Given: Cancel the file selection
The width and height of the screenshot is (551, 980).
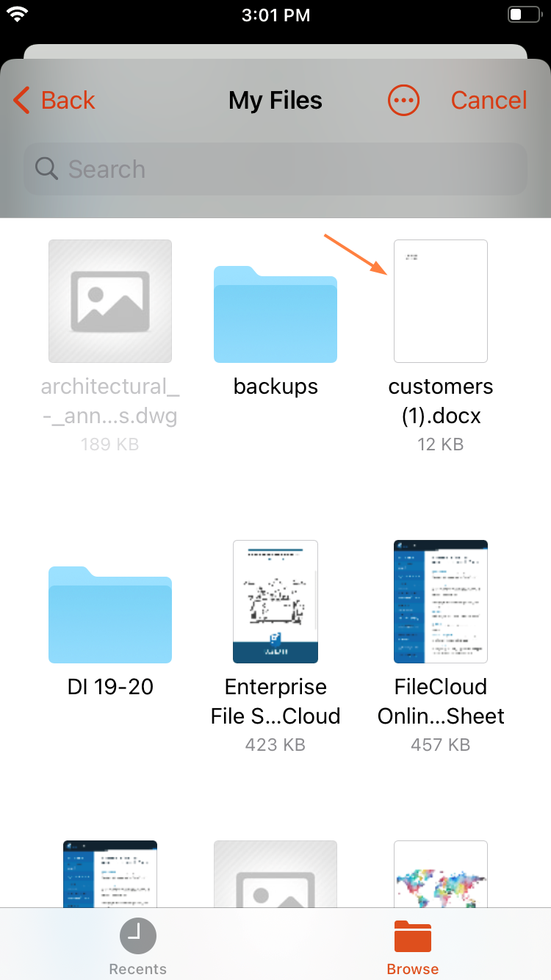Looking at the screenshot, I should tap(489, 100).
